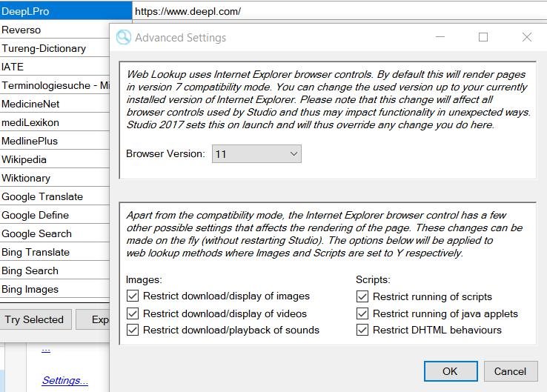Viewport: 547px width, 392px height.
Task: Select Google Translate entry
Action: pyautogui.click(x=55, y=196)
